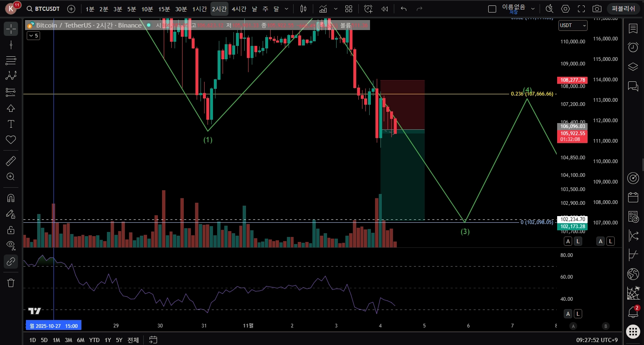
Task: Switch to the 5분 interval
Action: [132, 9]
